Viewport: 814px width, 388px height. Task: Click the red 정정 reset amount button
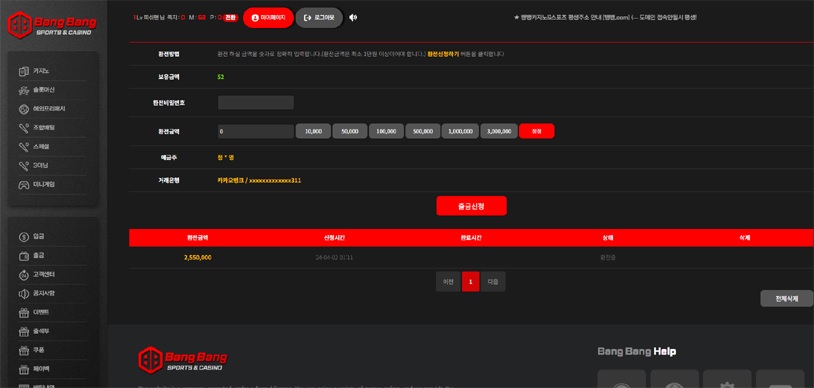point(537,131)
